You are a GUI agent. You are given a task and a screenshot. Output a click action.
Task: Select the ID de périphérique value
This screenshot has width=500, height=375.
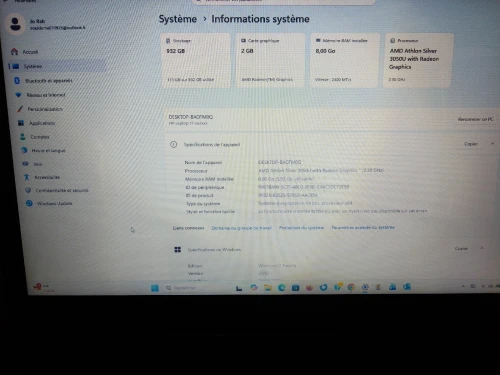[304, 187]
